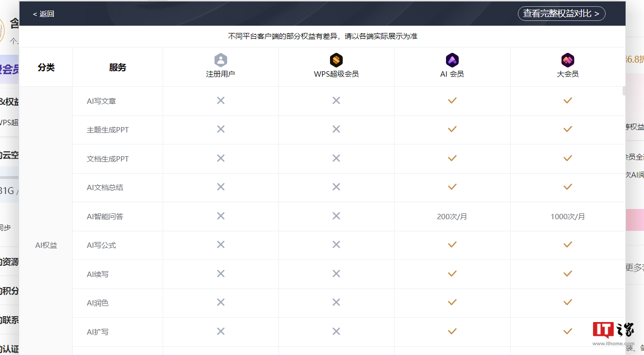This screenshot has width=644, height=355.
Task: Click the AI会员 purple gem icon
Action: point(452,59)
